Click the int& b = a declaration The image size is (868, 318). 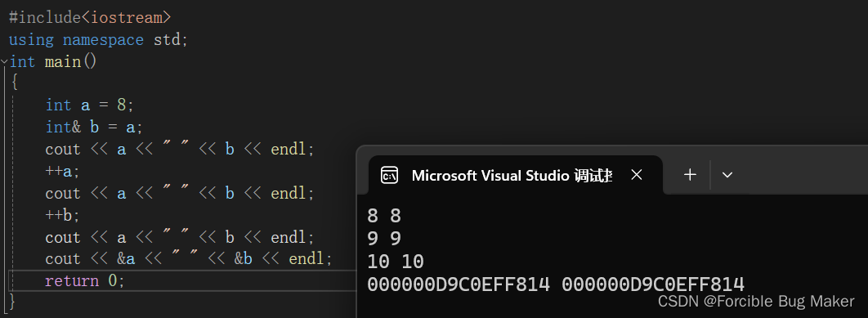tap(94, 128)
